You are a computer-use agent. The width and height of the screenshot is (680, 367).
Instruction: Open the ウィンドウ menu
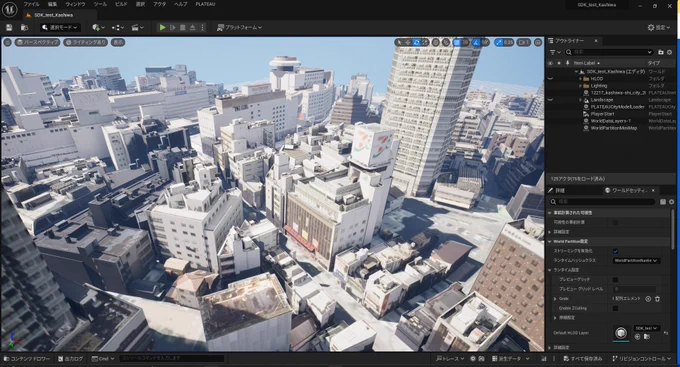(x=75, y=4)
